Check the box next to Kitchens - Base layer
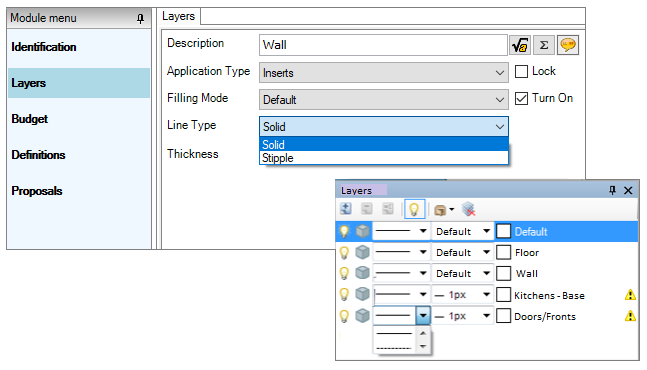 pyautogui.click(x=503, y=295)
